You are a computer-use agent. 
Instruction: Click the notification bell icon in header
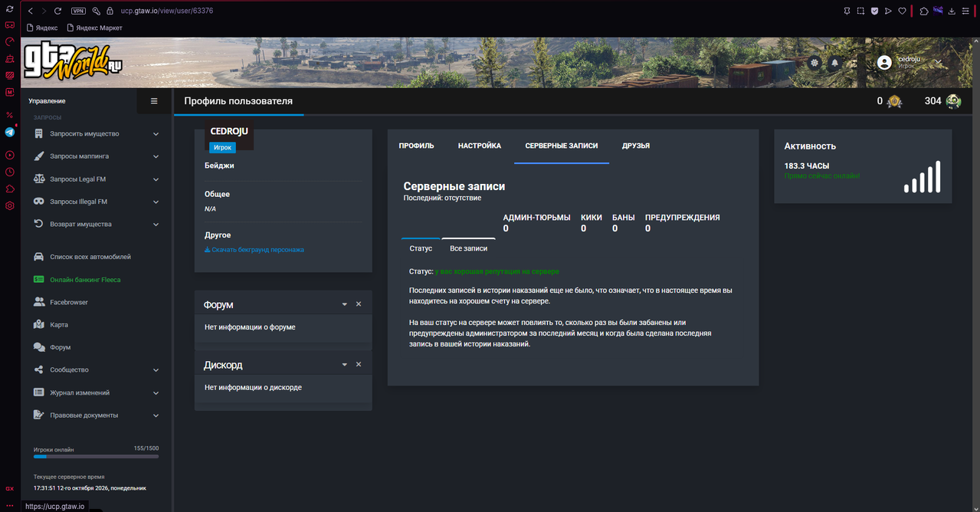tap(835, 63)
